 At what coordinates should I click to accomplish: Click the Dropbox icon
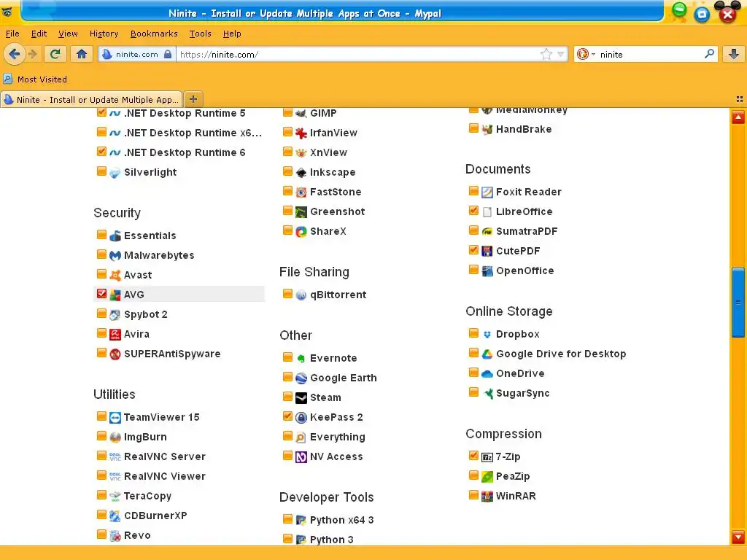point(487,334)
